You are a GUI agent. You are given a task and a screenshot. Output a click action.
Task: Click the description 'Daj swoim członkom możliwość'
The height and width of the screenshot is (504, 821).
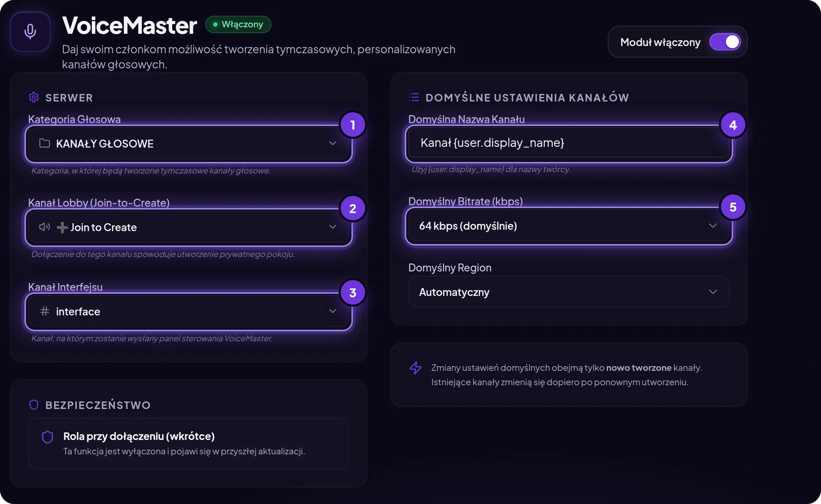pyautogui.click(x=259, y=57)
